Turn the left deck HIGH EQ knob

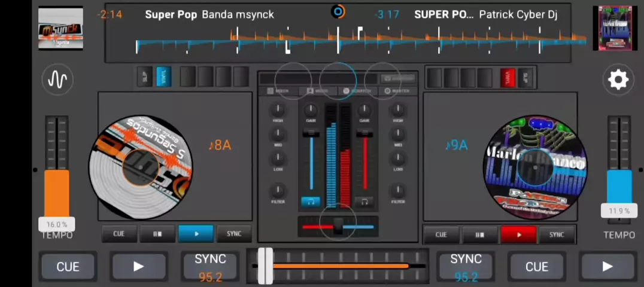click(278, 110)
